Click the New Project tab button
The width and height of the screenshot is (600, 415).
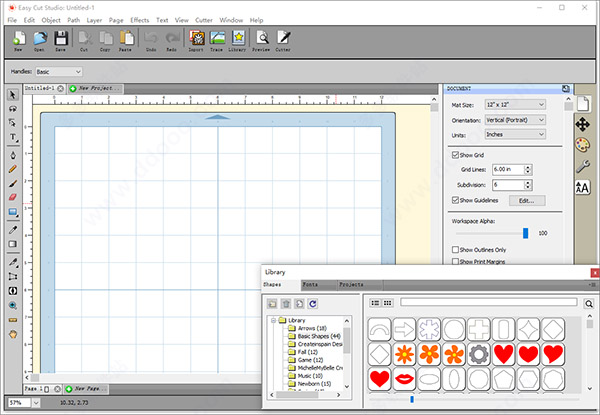pyautogui.click(x=95, y=88)
